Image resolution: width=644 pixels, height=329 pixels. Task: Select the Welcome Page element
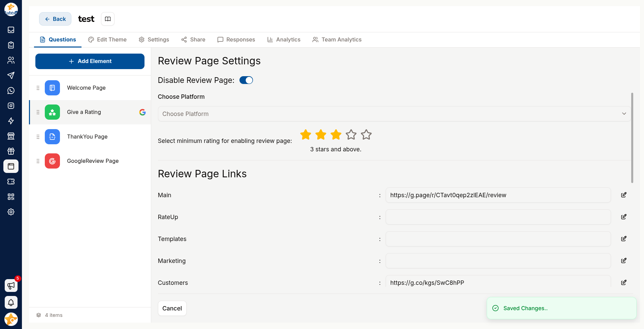pos(90,88)
